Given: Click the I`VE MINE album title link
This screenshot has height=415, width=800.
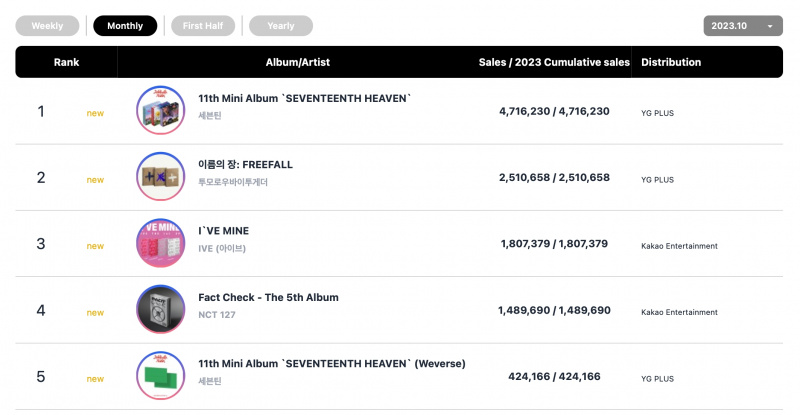Looking at the screenshot, I should pos(223,231).
